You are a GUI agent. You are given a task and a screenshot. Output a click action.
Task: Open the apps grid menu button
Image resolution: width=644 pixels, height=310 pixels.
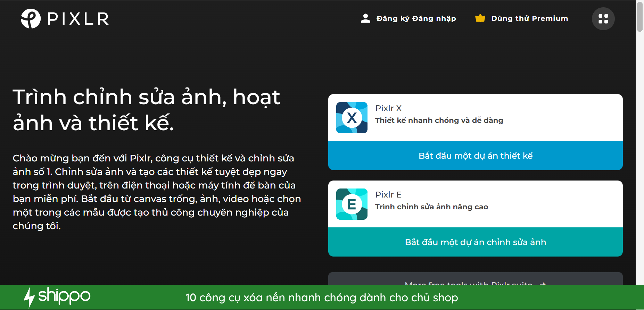603,19
